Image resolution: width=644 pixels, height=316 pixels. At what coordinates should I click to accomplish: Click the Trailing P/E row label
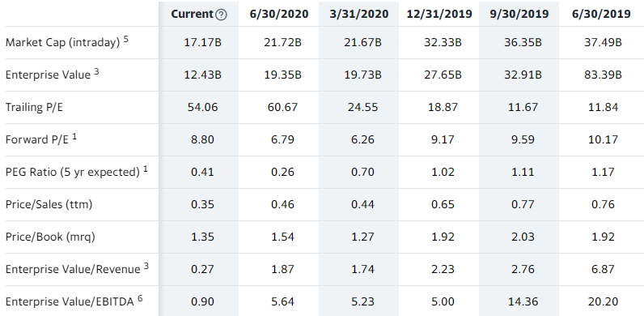34,107
